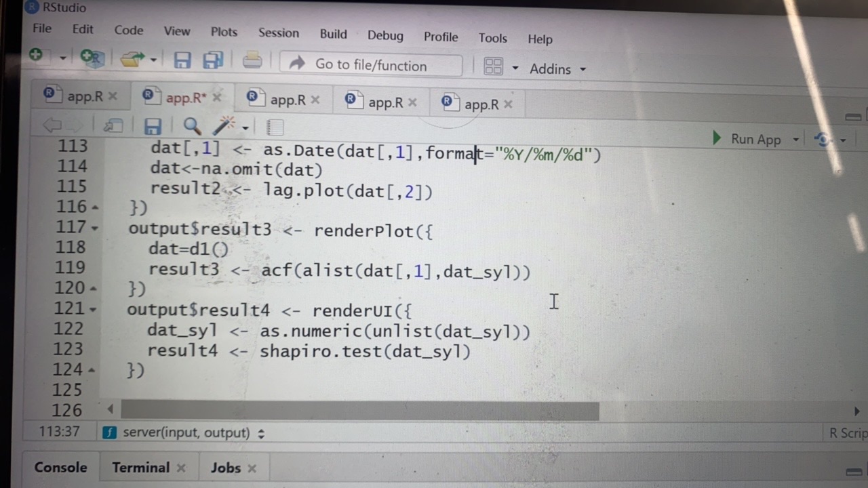
Task: Click Save All documents icon
Action: (213, 61)
